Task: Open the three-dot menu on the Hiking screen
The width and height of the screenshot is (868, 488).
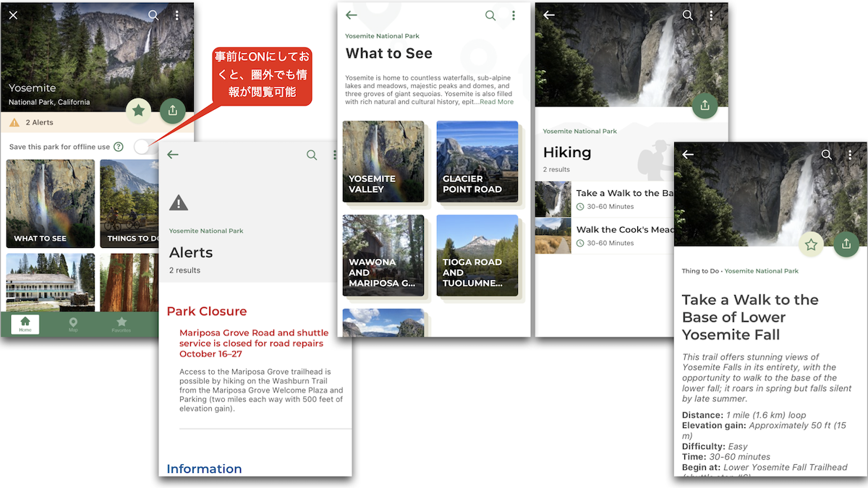Action: click(x=711, y=15)
